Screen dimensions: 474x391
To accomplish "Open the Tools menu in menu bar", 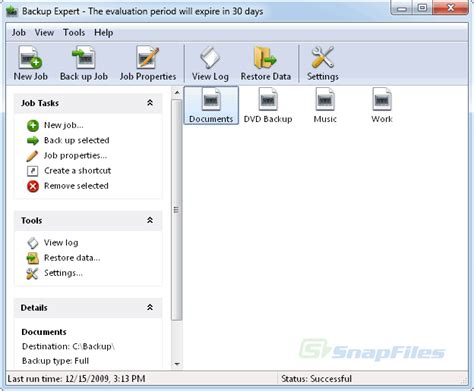I will click(x=74, y=33).
